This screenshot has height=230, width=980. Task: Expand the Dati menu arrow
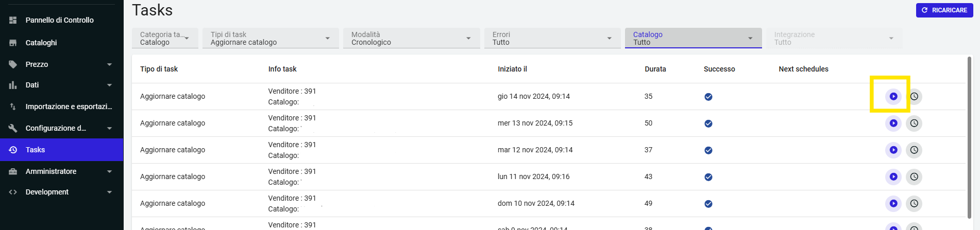point(109,85)
